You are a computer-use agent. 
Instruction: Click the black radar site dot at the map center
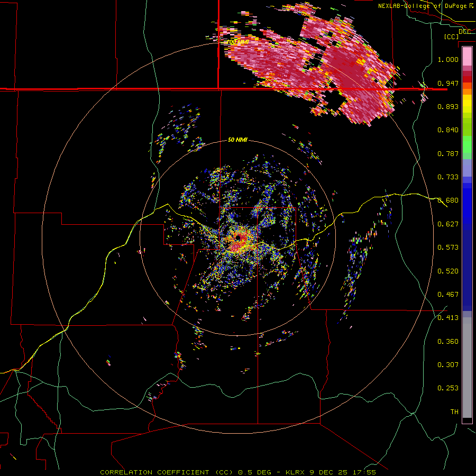239,237
